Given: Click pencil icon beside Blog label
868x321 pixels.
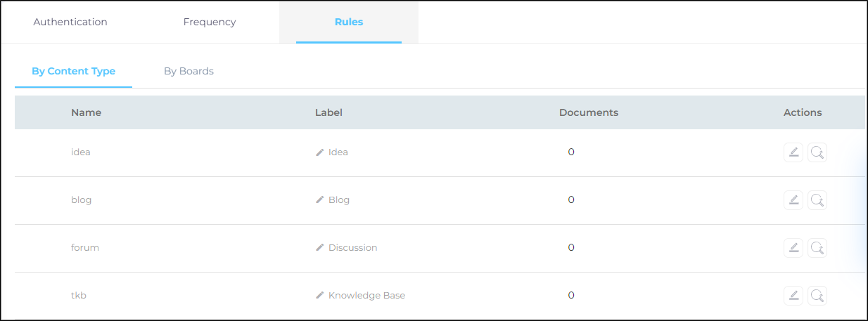Looking at the screenshot, I should (320, 200).
